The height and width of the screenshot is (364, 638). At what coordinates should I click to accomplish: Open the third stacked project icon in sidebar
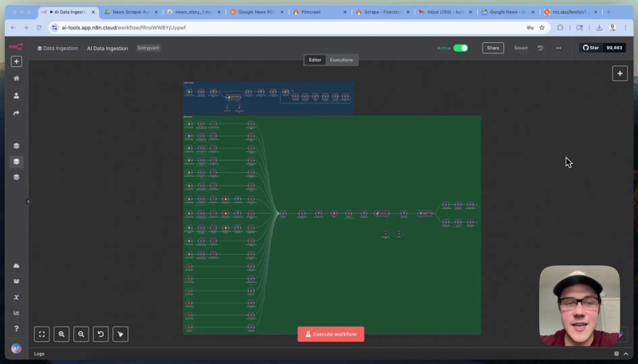point(16,177)
